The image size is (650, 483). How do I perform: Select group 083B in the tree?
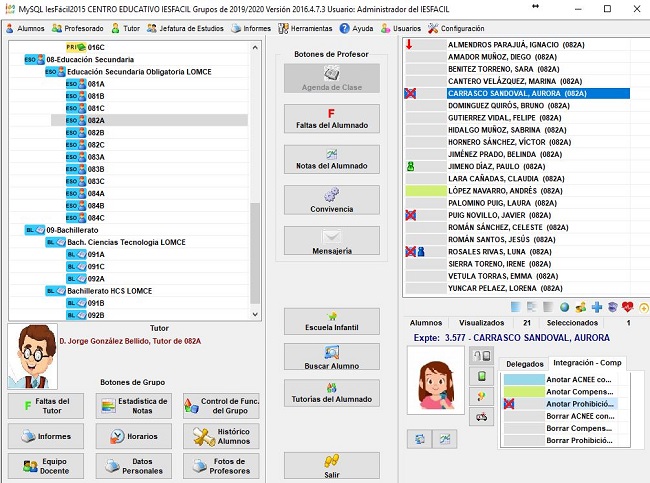point(96,168)
